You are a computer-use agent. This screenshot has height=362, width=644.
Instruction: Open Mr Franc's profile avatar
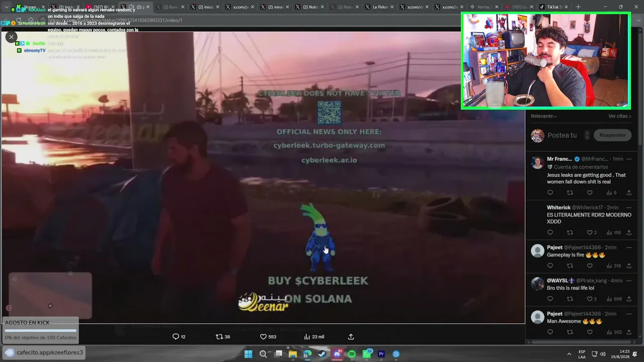coord(538,162)
